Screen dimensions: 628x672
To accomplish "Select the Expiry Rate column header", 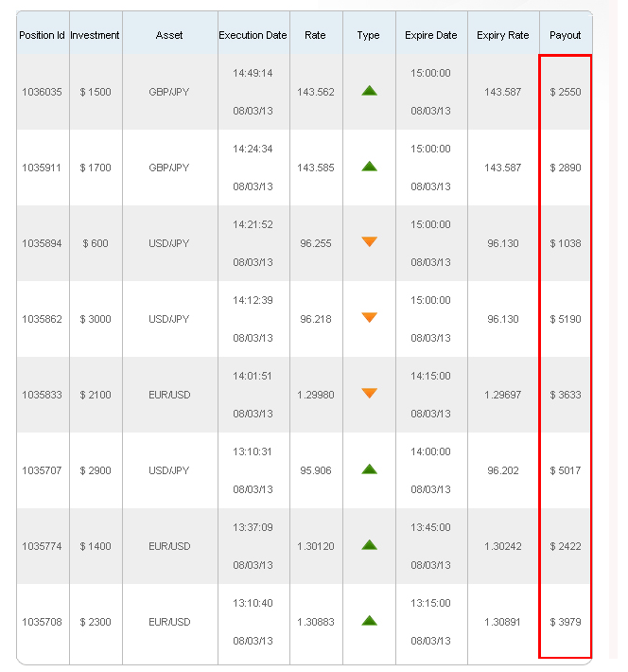I will [503, 35].
